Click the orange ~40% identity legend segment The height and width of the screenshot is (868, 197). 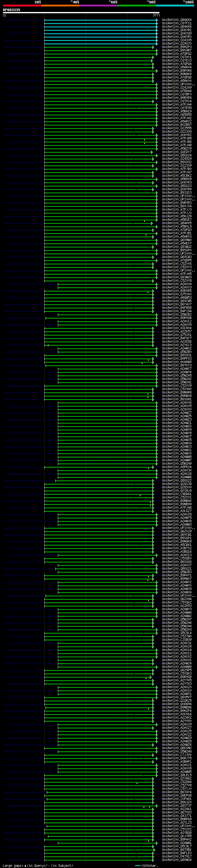(x=60, y=6)
